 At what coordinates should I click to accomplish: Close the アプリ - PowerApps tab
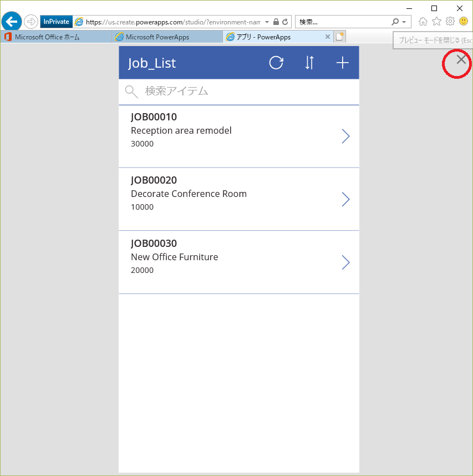tap(327, 37)
